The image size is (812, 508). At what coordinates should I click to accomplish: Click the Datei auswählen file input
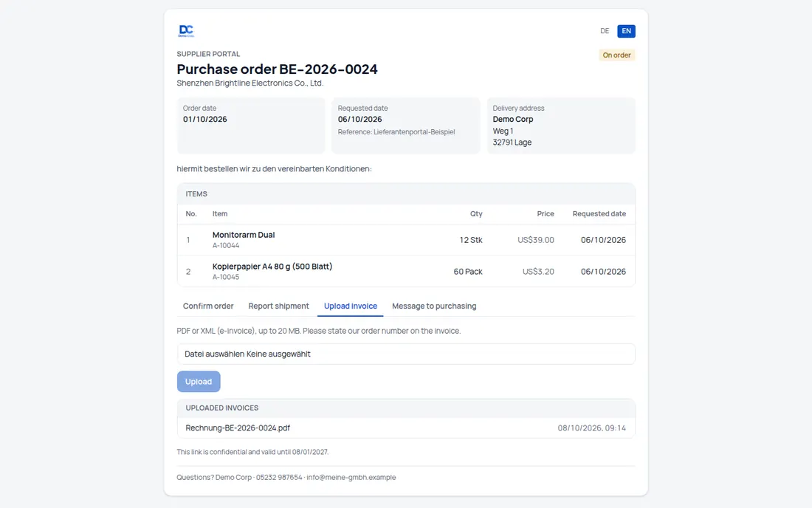pyautogui.click(x=406, y=354)
